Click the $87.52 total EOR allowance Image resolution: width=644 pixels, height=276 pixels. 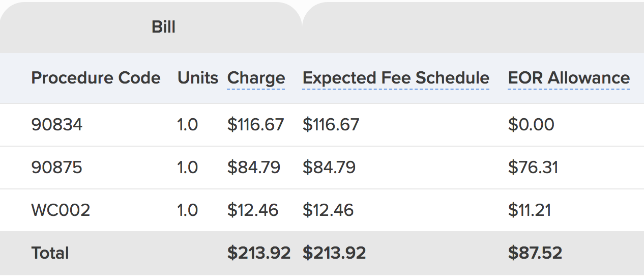[535, 253]
